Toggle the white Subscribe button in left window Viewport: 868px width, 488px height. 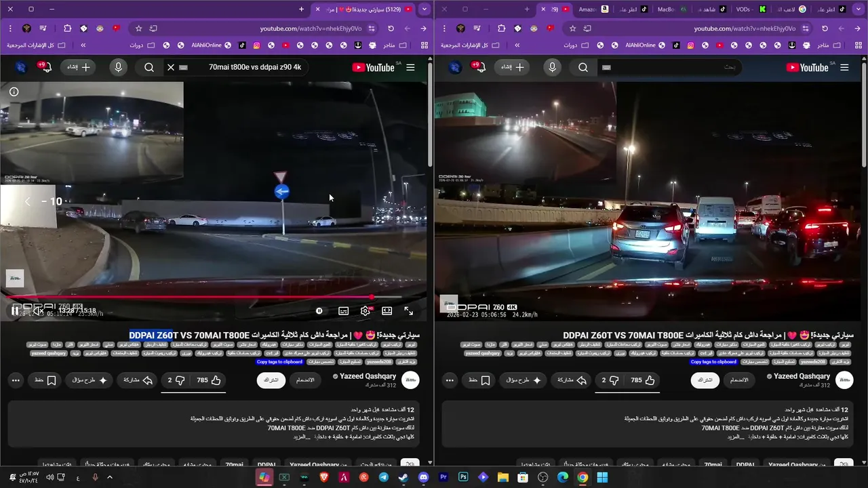pyautogui.click(x=271, y=380)
